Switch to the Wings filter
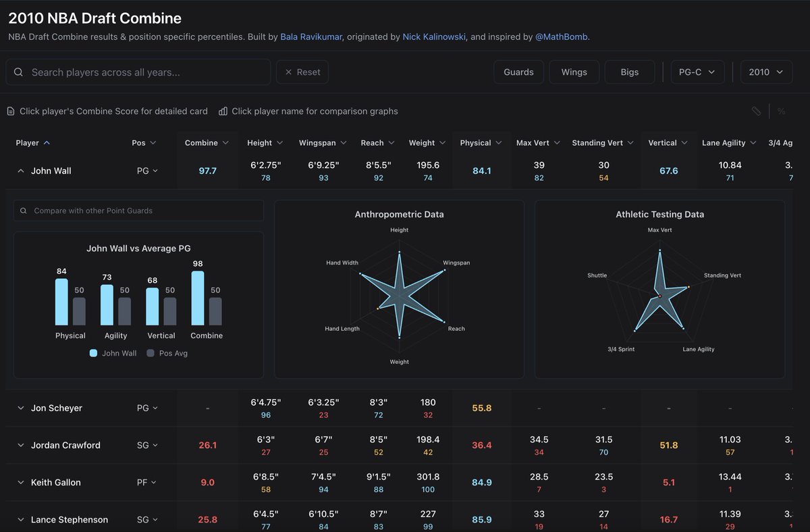This screenshot has height=532, width=810. tap(574, 71)
